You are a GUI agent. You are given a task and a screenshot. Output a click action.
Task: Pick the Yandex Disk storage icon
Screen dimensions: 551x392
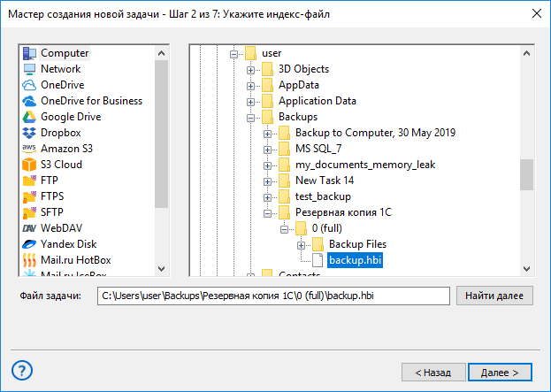click(29, 244)
